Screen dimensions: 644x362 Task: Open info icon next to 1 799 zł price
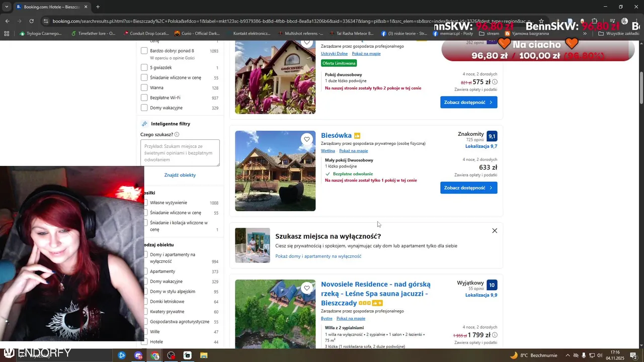(495, 335)
